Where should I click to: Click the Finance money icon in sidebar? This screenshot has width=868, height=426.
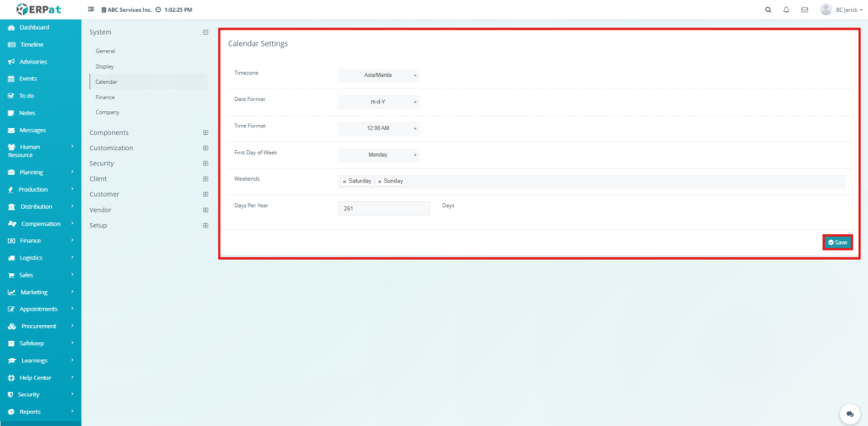11,241
